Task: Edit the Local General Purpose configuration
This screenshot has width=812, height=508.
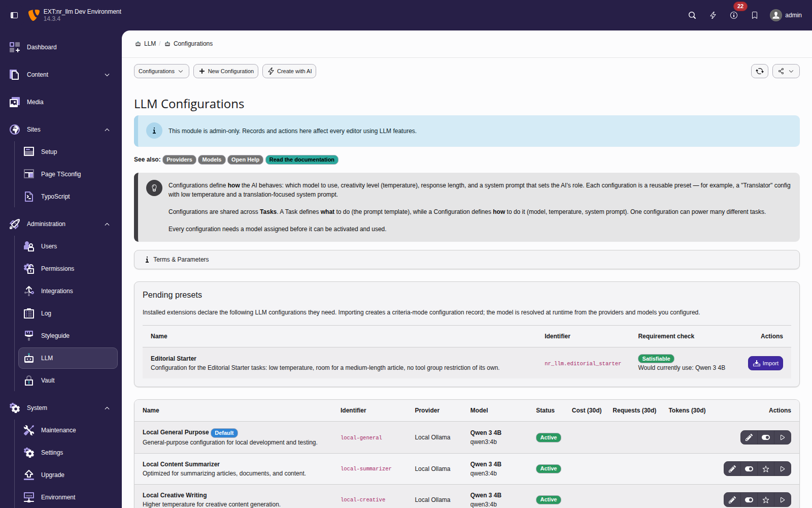Action: pos(749,437)
